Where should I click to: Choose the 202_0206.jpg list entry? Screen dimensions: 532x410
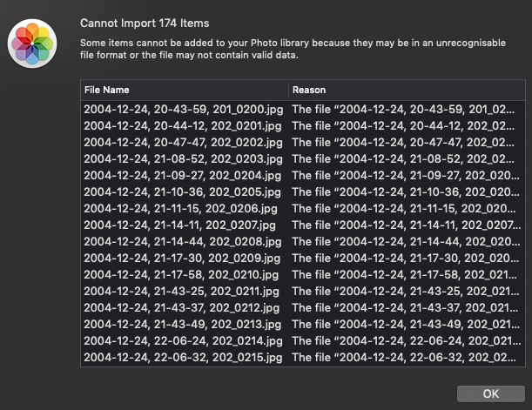point(182,208)
